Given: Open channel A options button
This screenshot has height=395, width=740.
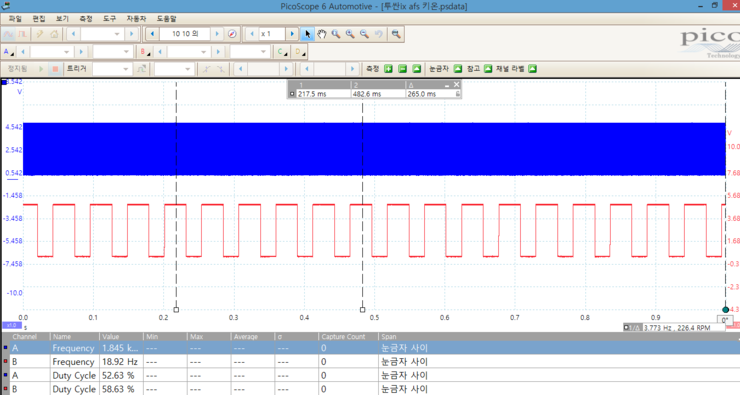Looking at the screenshot, I should point(8,51).
